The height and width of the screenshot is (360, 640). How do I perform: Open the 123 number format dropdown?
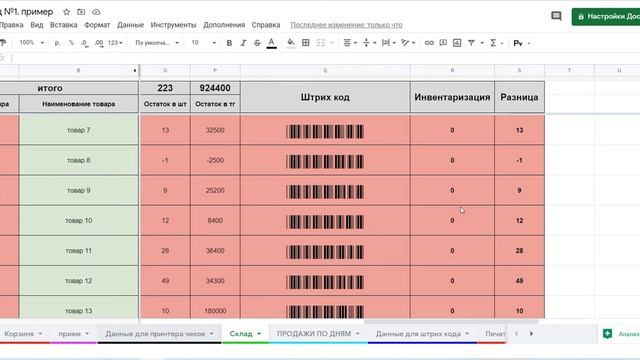[x=115, y=42]
